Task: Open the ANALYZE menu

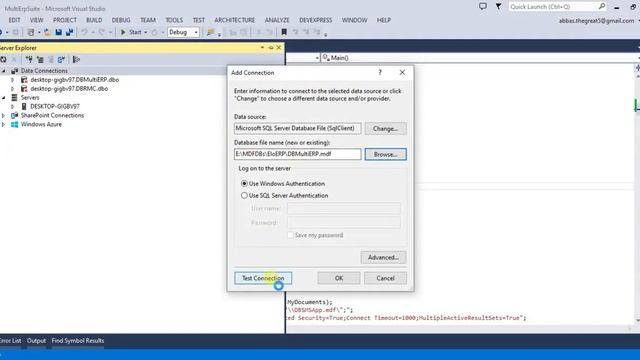Action: (277, 20)
